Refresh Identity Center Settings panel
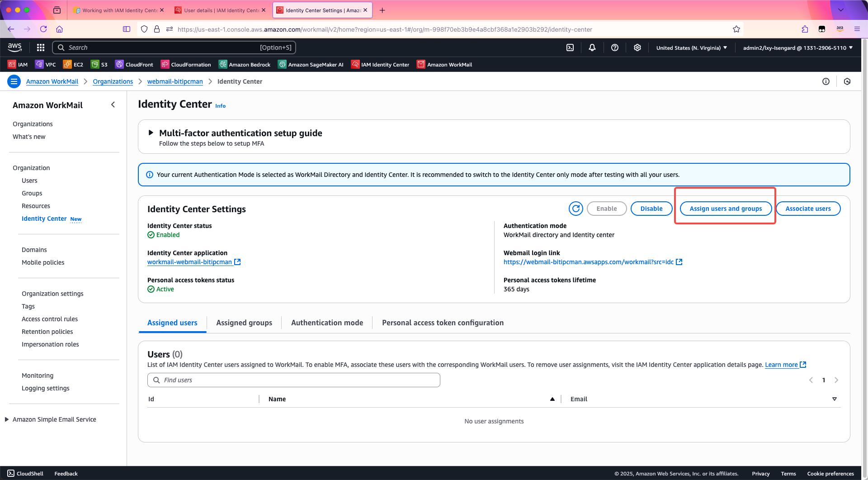Viewport: 868px width, 480px height. [576, 209]
